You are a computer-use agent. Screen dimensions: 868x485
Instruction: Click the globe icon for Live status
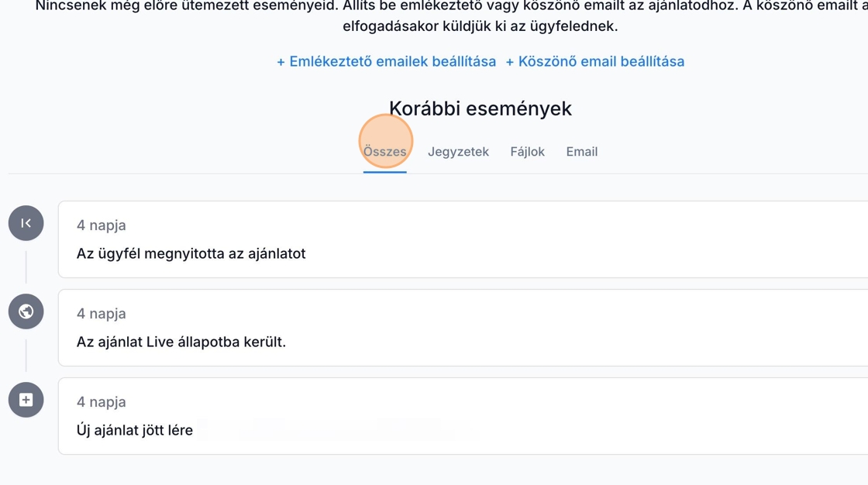[26, 311]
